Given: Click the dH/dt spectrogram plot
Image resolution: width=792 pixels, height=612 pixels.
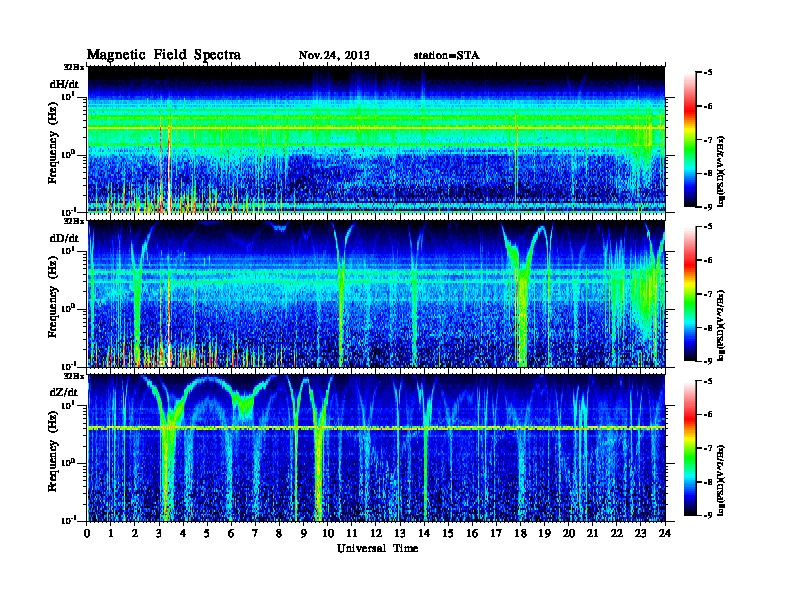Looking at the screenshot, I should click(376, 139).
